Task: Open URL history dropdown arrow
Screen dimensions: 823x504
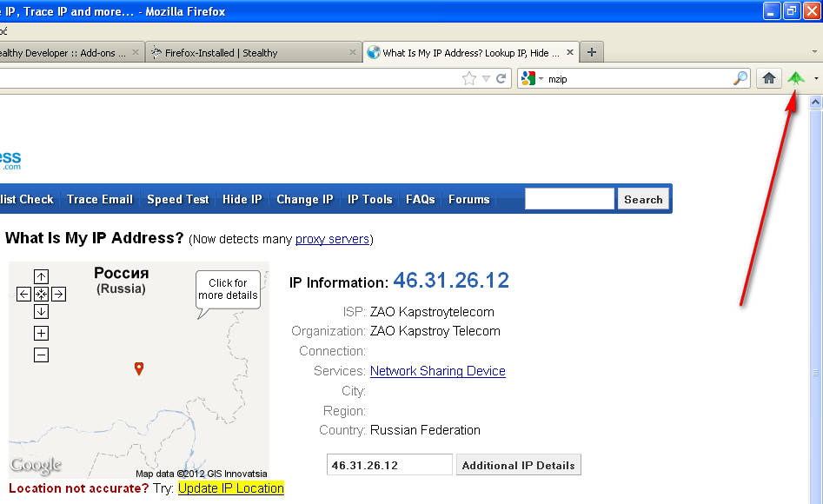Action: click(486, 79)
